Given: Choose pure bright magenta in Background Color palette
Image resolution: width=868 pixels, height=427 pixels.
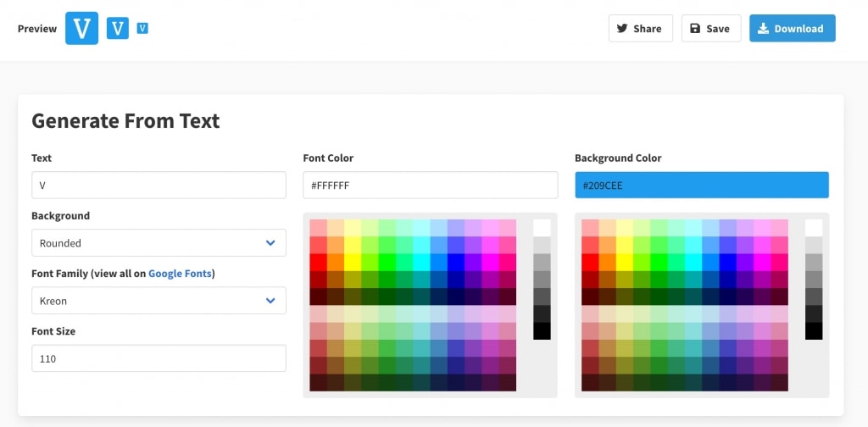Looking at the screenshot, I should pos(762,262).
